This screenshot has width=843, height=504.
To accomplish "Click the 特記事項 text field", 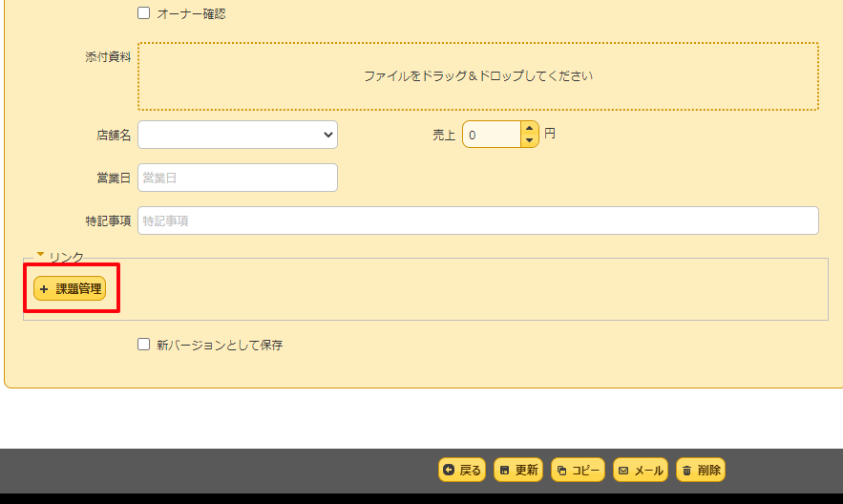I will (478, 220).
